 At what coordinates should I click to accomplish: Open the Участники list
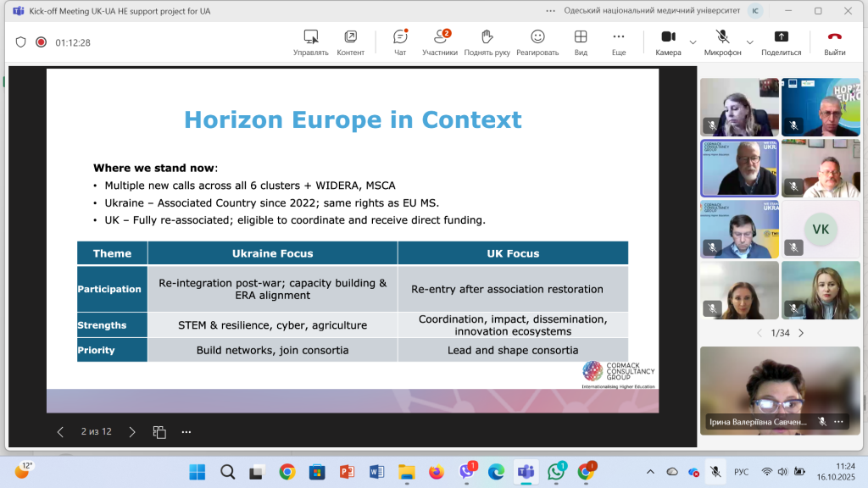(440, 42)
